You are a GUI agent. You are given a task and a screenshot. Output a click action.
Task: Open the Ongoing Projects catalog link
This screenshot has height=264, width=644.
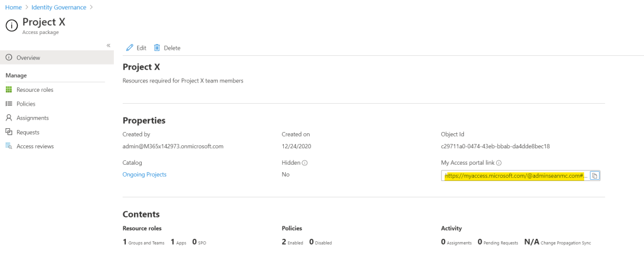pyautogui.click(x=144, y=174)
